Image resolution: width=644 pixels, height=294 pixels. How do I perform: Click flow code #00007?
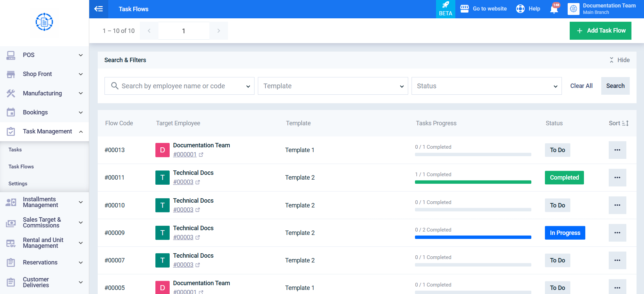click(115, 260)
